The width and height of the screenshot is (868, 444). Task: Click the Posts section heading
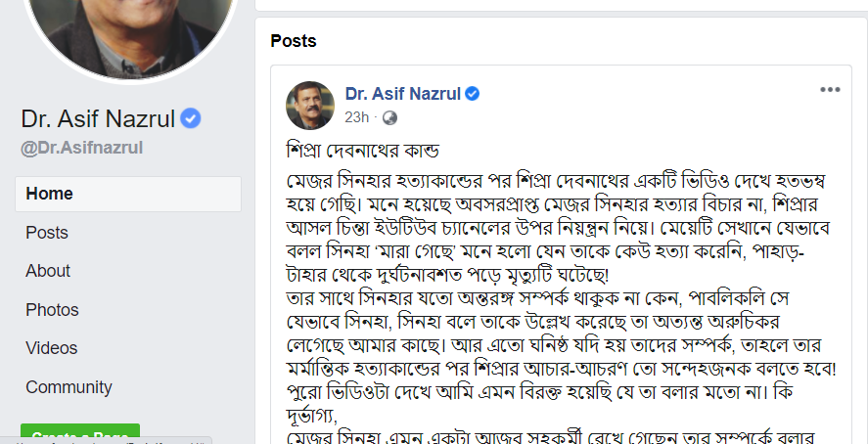coord(294,41)
